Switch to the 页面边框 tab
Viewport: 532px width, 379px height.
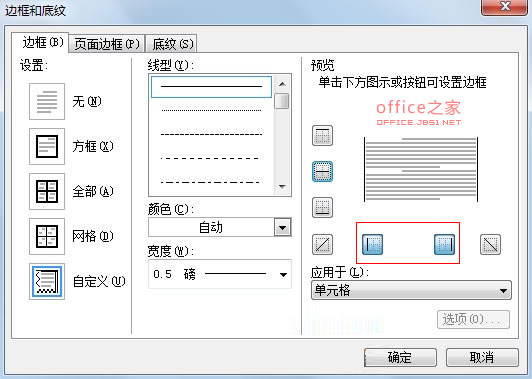[107, 44]
